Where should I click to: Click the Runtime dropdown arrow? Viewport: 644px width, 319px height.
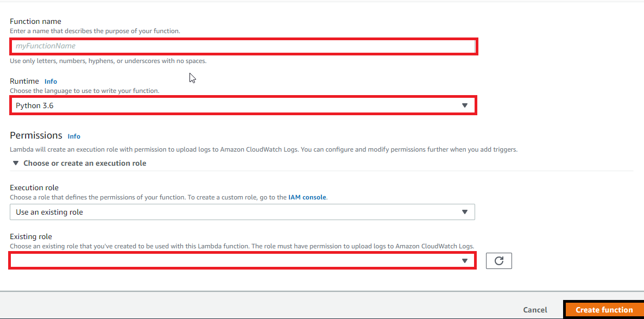point(465,105)
